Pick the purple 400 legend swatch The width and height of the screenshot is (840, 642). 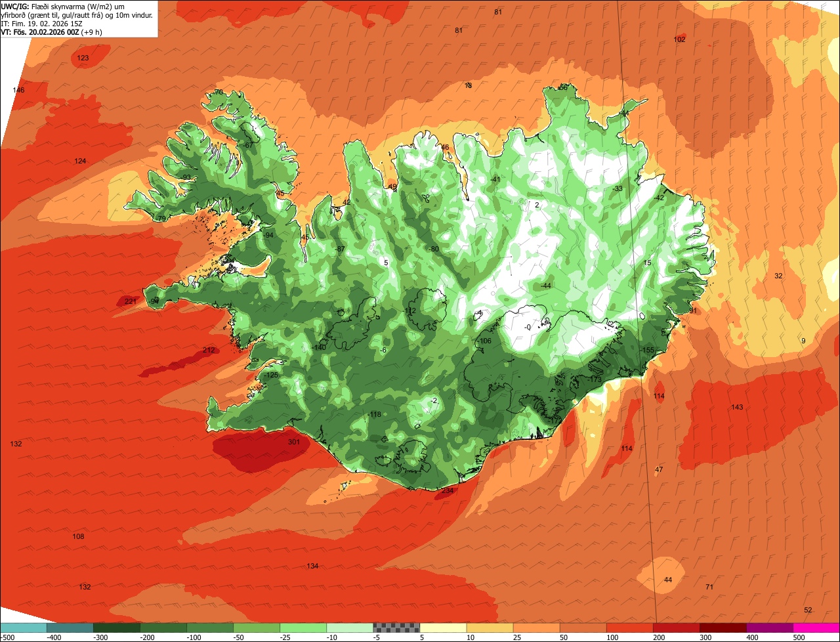770,627
